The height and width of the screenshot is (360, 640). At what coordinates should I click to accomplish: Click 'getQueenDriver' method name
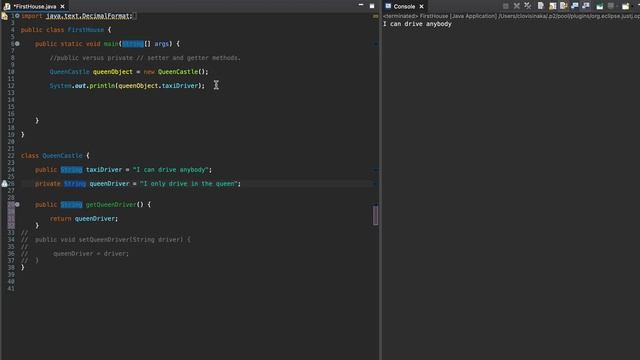[x=111, y=204]
